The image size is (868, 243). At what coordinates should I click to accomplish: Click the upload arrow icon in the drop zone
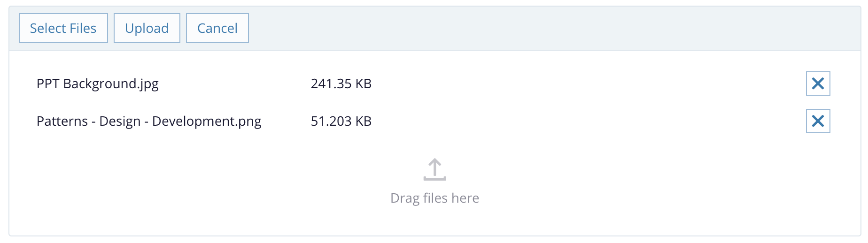pos(434,169)
